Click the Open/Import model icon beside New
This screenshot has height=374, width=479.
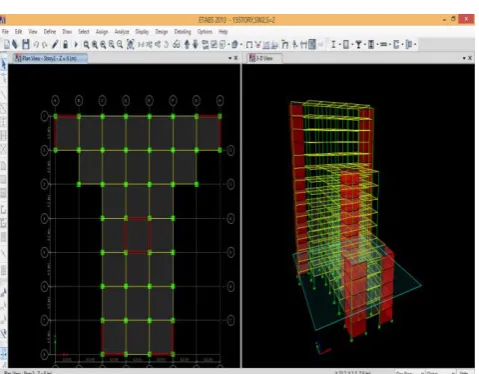tap(15, 44)
